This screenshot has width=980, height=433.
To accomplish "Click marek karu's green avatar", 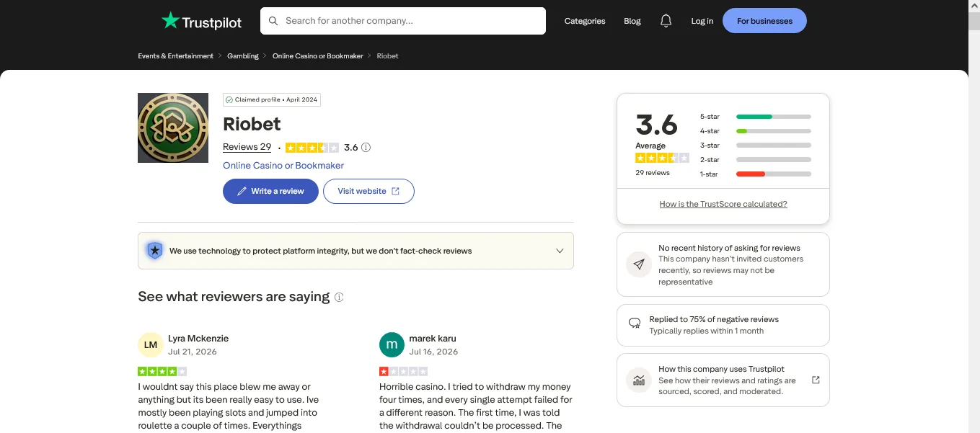I will pos(392,345).
